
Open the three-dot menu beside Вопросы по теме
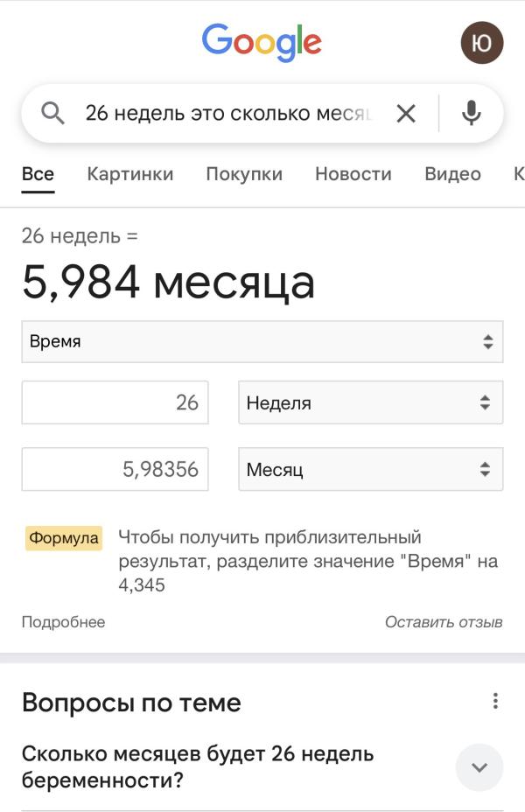click(495, 701)
